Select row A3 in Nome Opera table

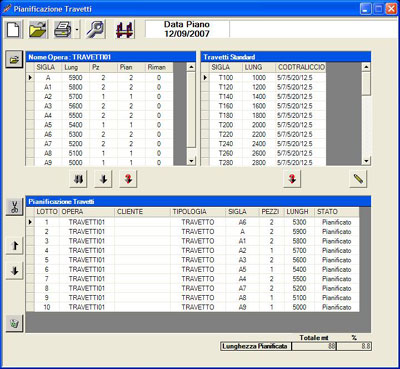pos(100,106)
